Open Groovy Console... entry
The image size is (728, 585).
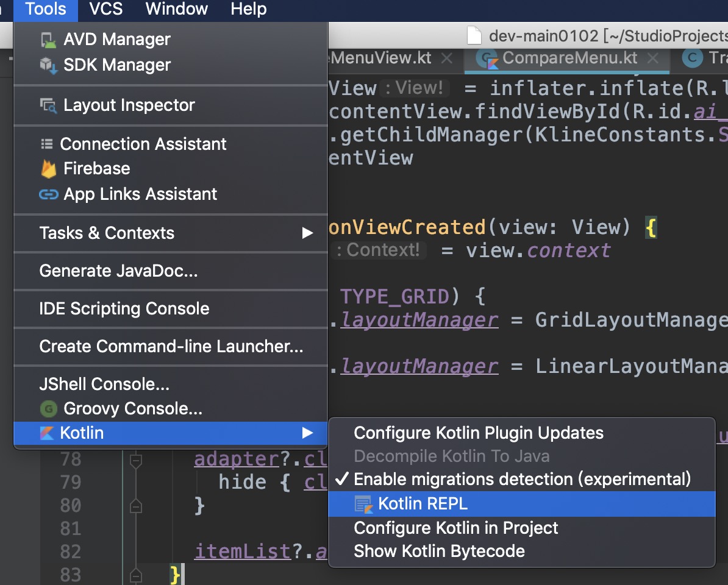coord(171,409)
